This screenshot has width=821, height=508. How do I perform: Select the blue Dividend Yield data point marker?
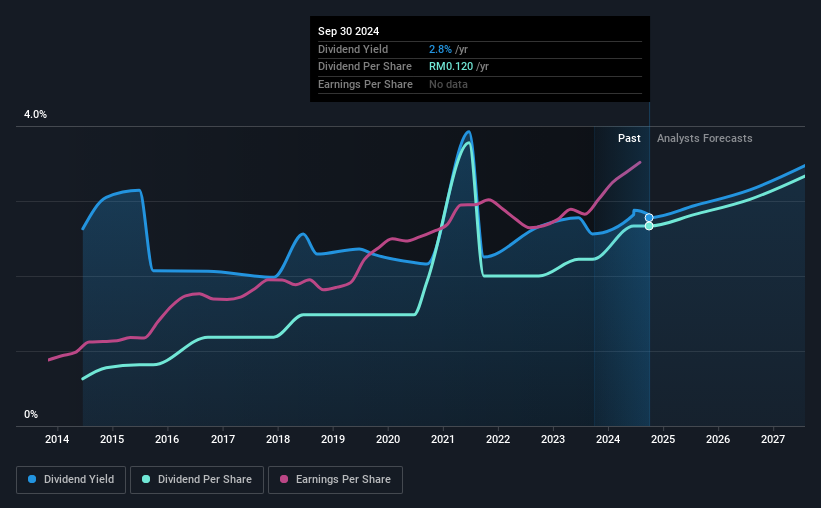pos(649,217)
